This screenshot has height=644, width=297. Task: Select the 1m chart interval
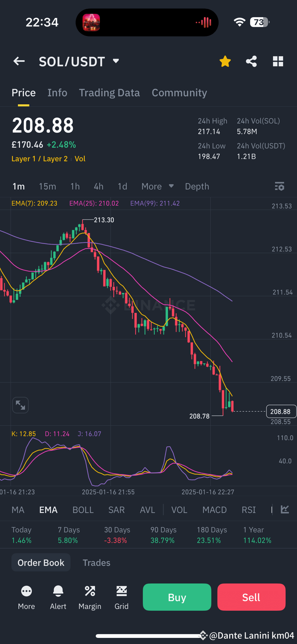19,186
